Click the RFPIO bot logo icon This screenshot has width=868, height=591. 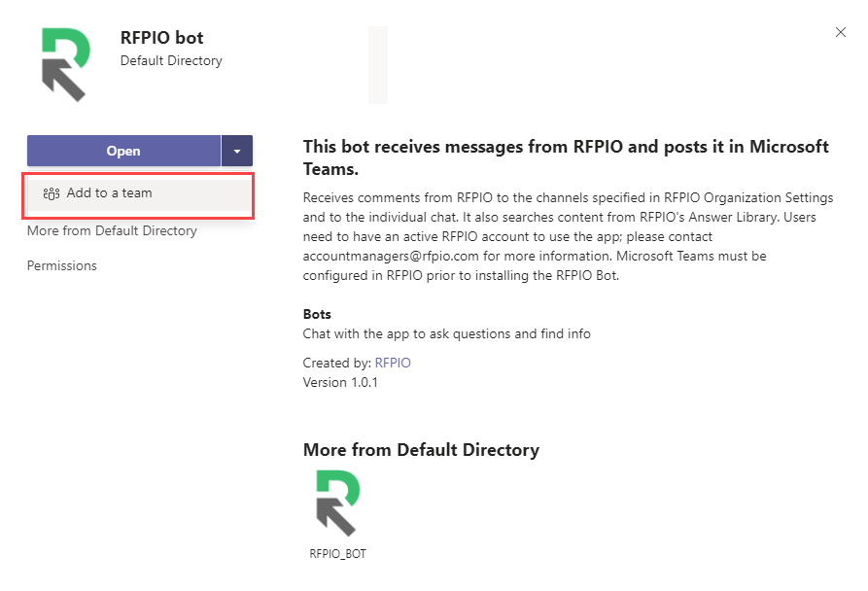(66, 65)
